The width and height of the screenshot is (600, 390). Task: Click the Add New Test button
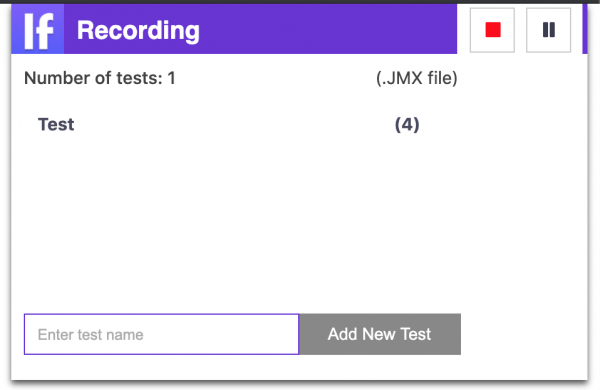pos(380,334)
